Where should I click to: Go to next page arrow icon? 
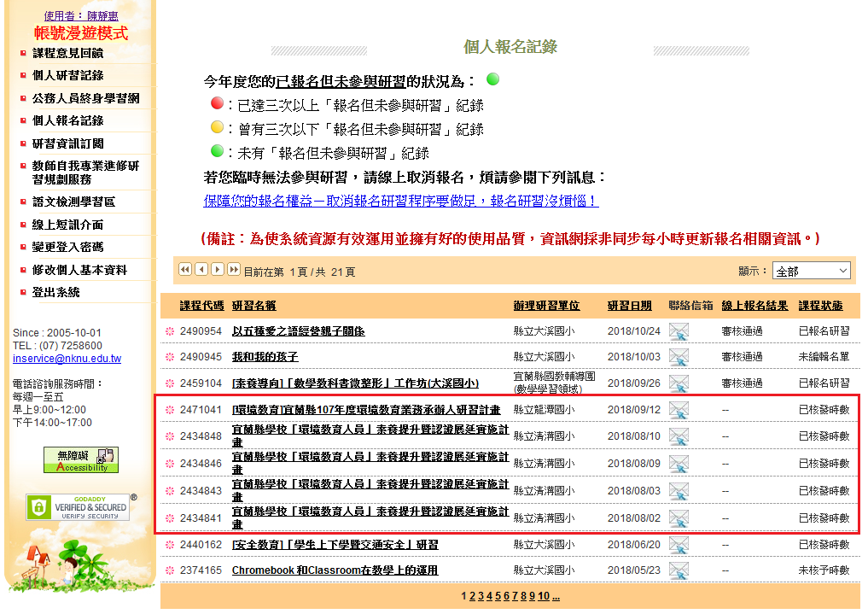tap(218, 270)
